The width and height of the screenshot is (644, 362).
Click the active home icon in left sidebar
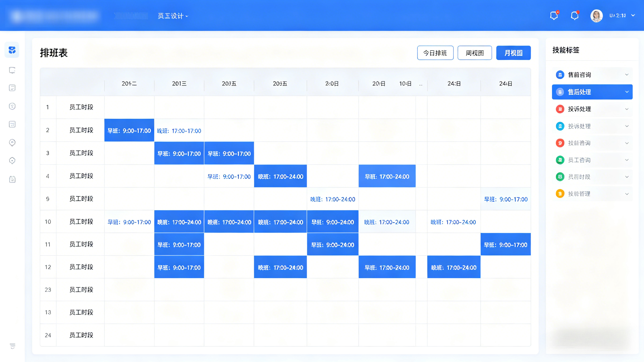point(12,50)
